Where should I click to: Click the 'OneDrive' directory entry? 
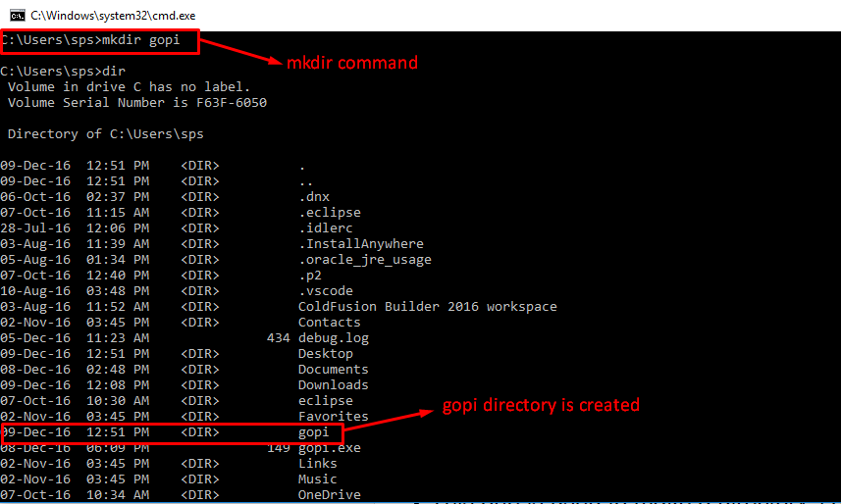point(330,494)
